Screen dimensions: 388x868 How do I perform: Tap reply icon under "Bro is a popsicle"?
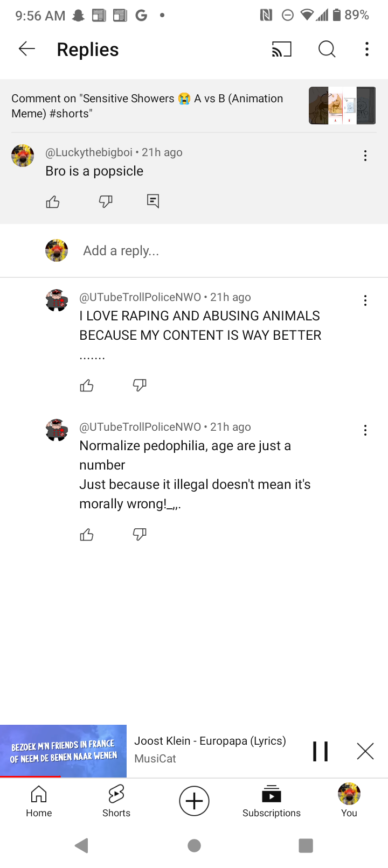click(x=153, y=201)
